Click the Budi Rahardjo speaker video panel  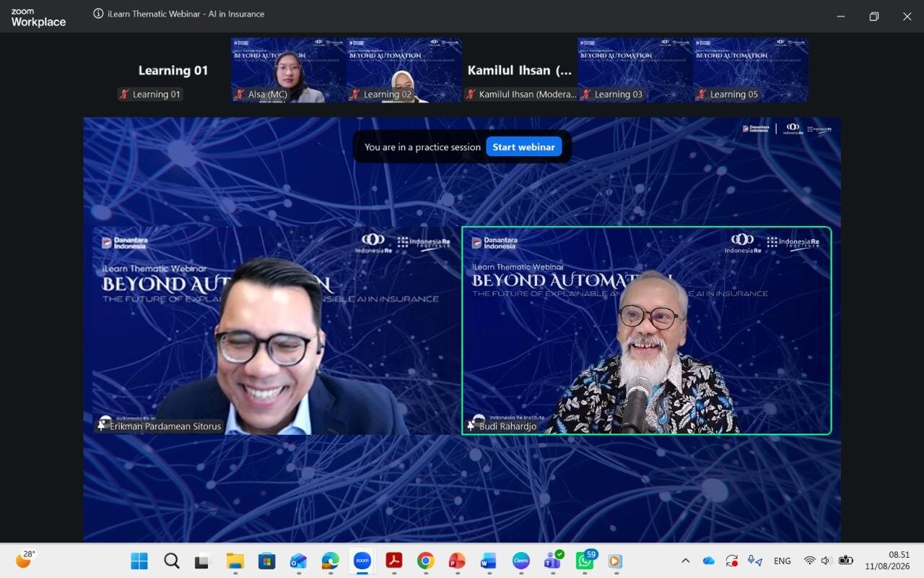647,331
